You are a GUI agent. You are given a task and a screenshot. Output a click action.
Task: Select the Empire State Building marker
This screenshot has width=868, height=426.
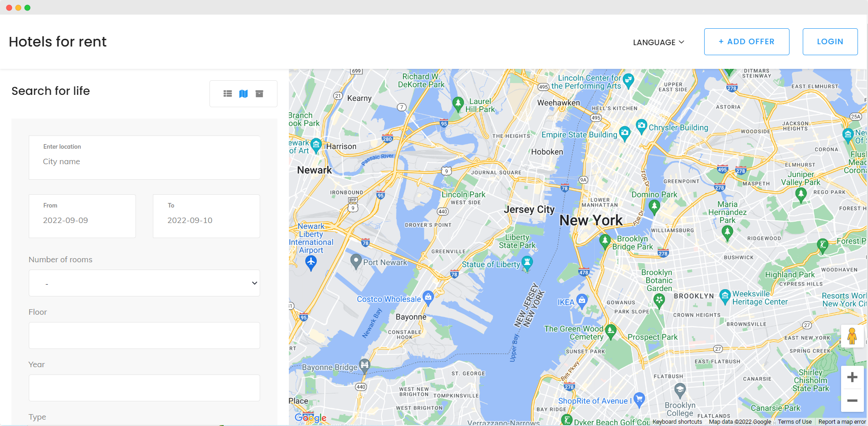tap(625, 134)
